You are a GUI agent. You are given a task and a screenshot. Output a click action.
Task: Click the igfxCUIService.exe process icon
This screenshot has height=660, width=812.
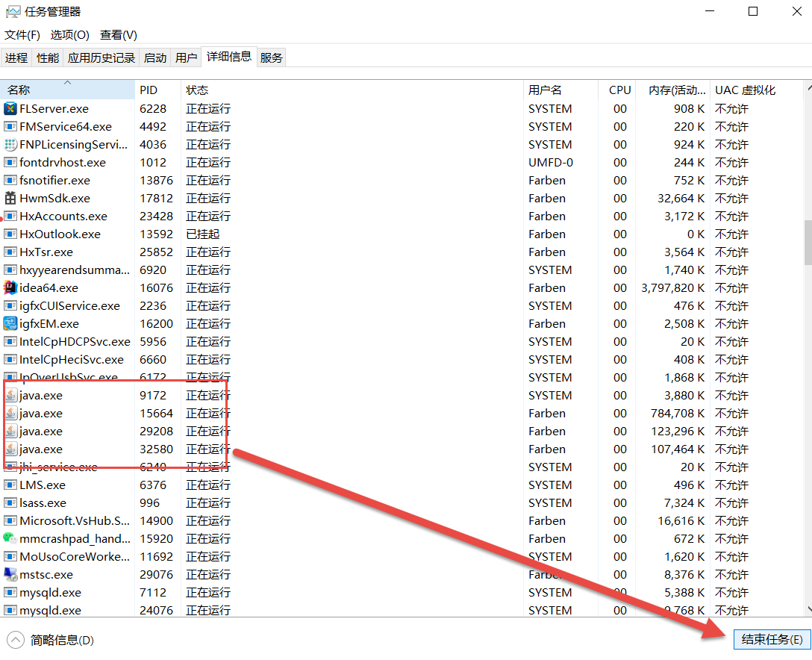[x=10, y=305]
